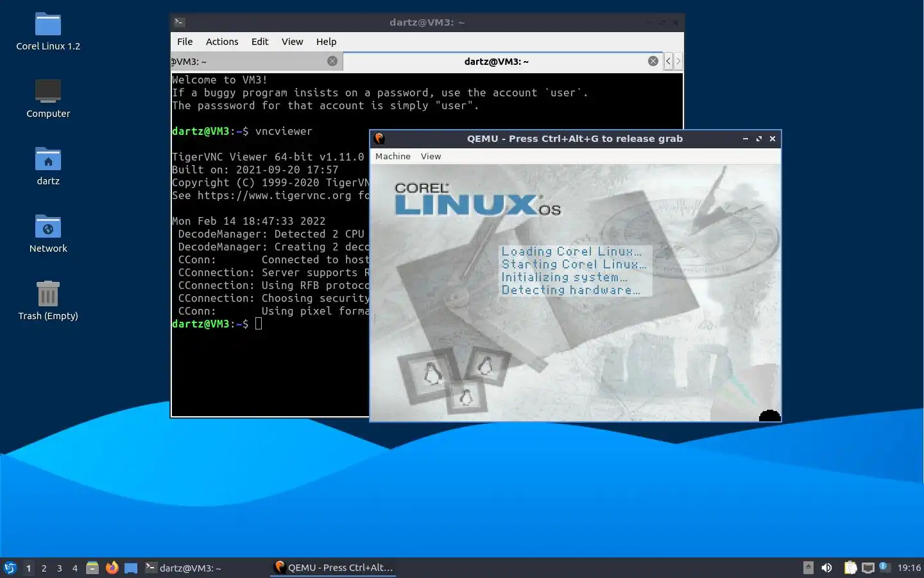Maximize the QEMU window
Viewport: 924px width, 578px height.
[x=758, y=138]
